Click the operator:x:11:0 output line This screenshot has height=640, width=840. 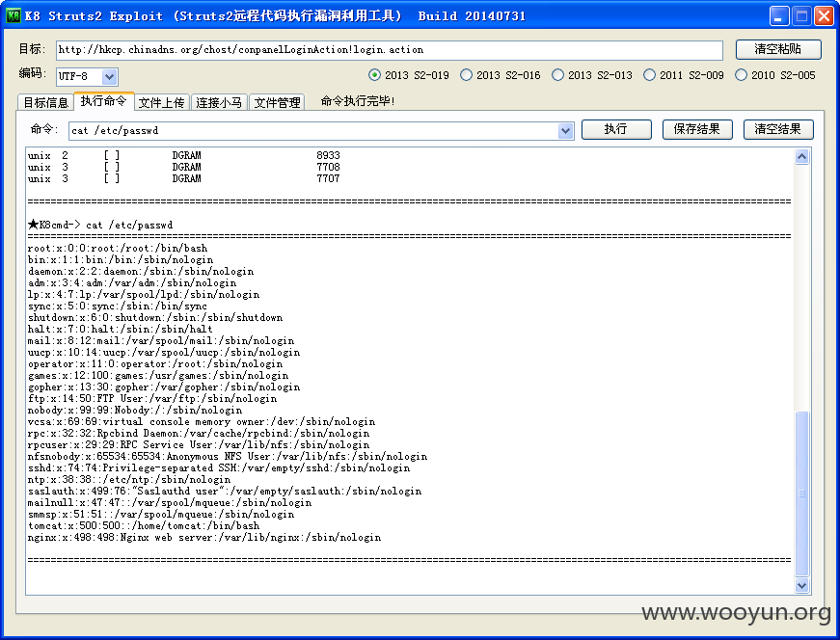155,364
